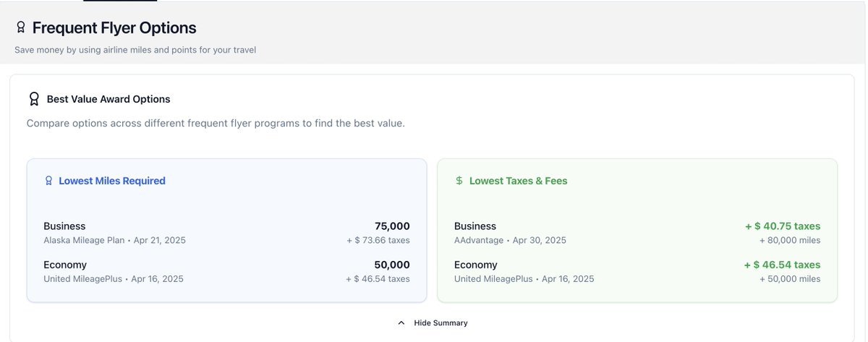Click the + $ 40.75 taxes amount
868x342 pixels.
click(783, 226)
